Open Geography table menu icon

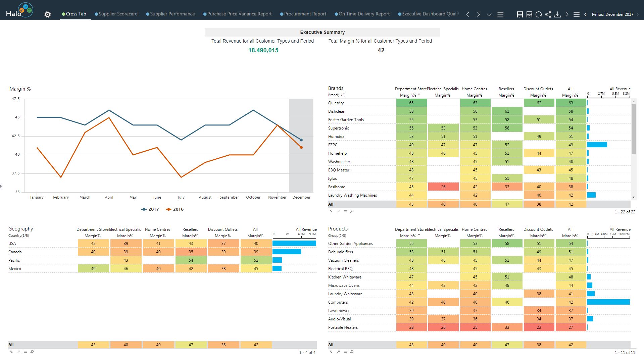coord(25,352)
